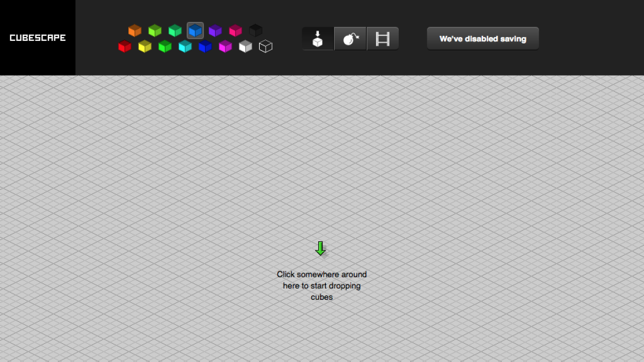Drop a cube on the isometric grid

click(322, 215)
